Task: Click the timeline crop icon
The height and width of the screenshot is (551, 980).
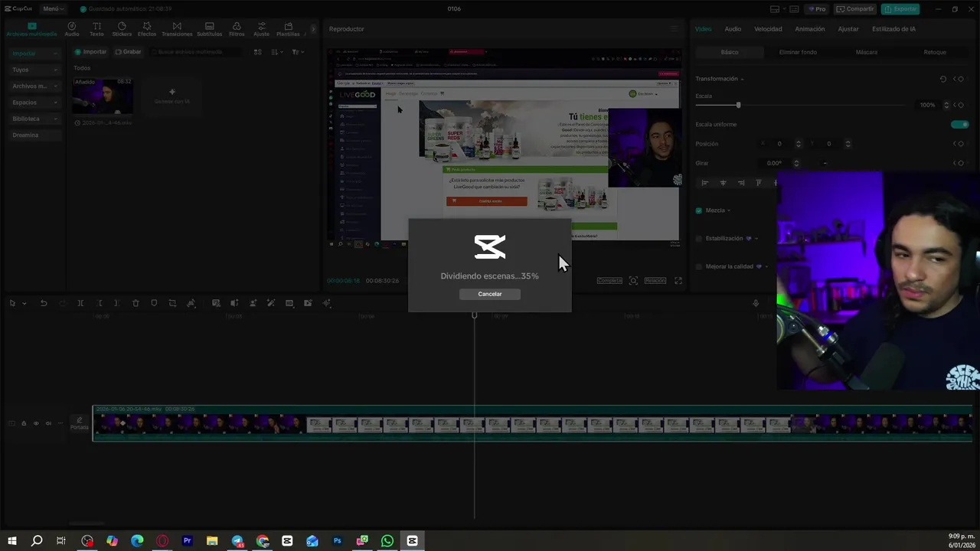Action: (x=172, y=303)
